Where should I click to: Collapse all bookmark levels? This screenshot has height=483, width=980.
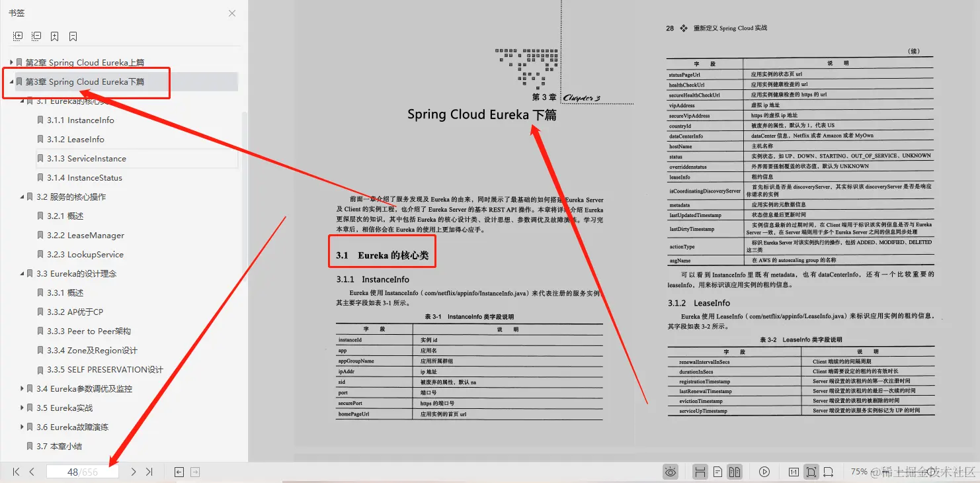click(36, 36)
